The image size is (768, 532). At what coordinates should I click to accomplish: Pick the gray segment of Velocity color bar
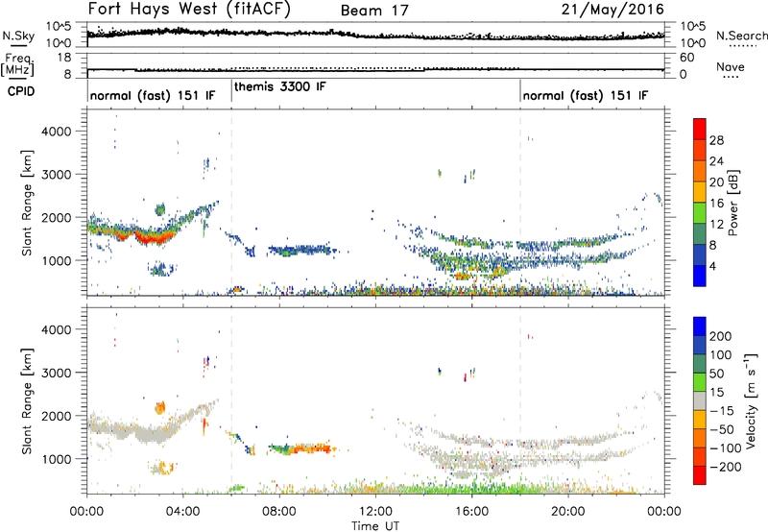tap(700, 401)
